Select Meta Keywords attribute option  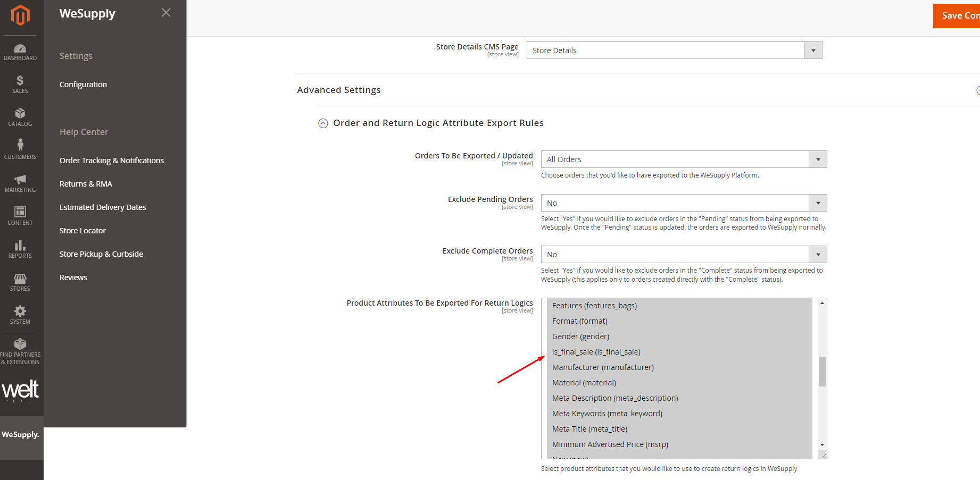(679, 414)
